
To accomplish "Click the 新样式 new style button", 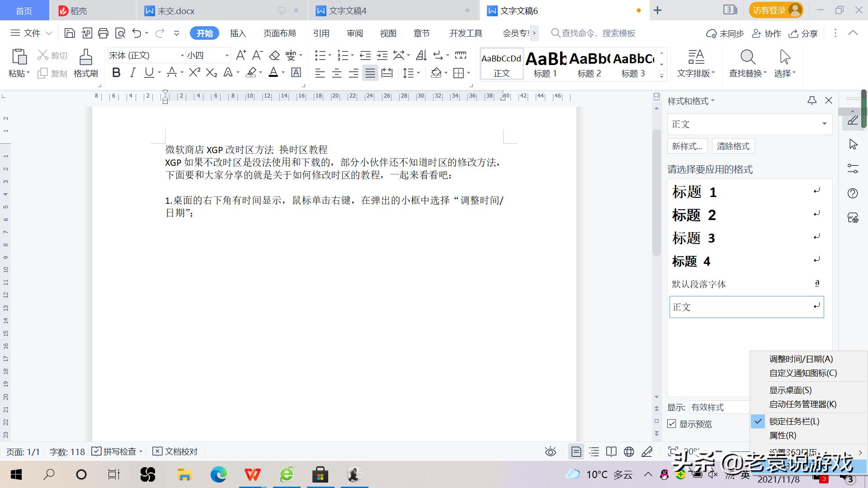I will tap(687, 146).
